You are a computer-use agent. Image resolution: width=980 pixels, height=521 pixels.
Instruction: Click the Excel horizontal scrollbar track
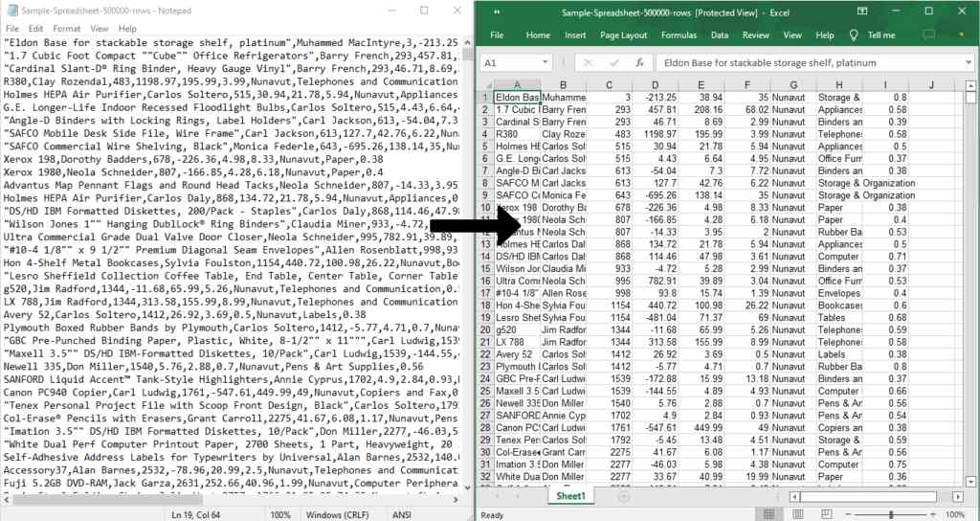coord(877,497)
